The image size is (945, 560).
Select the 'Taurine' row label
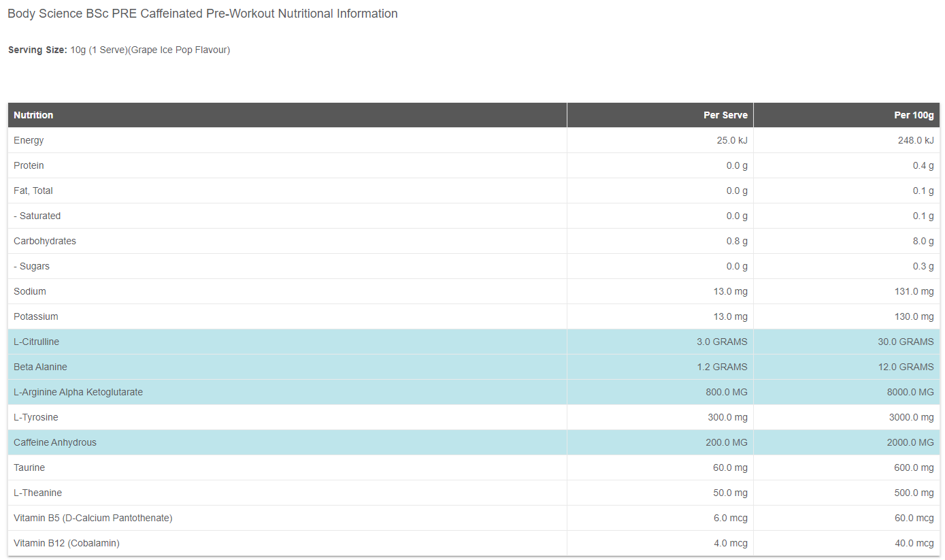pyautogui.click(x=29, y=467)
